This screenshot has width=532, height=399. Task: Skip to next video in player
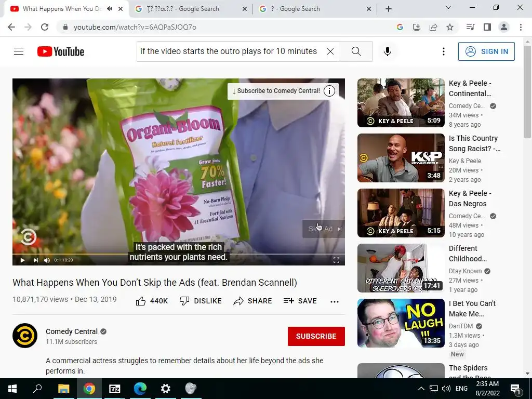click(36, 260)
